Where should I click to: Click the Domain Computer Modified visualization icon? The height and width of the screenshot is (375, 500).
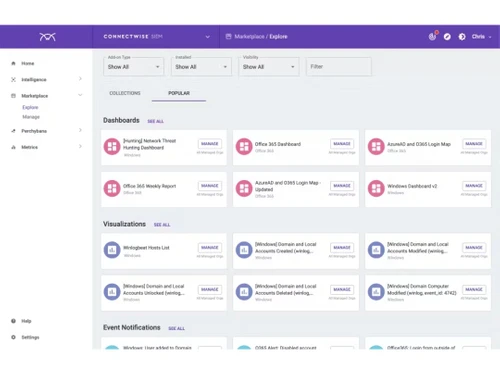(x=376, y=292)
